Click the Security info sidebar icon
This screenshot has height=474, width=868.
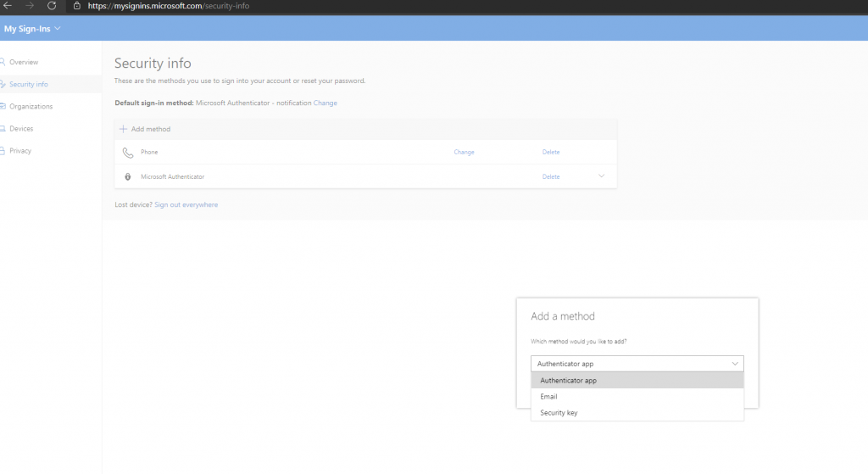(x=3, y=84)
